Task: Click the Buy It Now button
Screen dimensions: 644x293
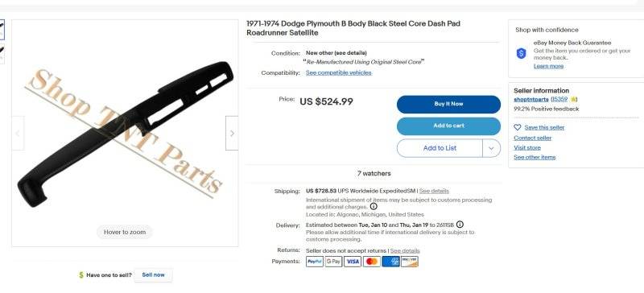Action: (x=448, y=105)
